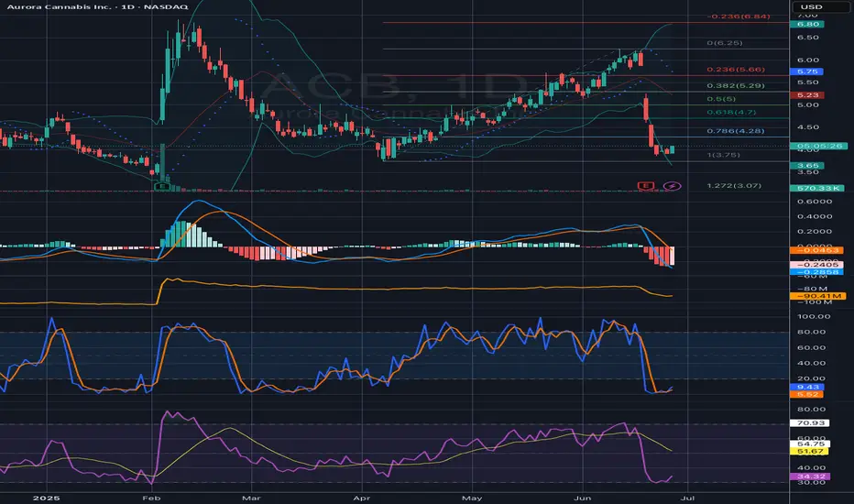The width and height of the screenshot is (854, 504).
Task: Click the Apr label on time axis
Action: click(362, 499)
